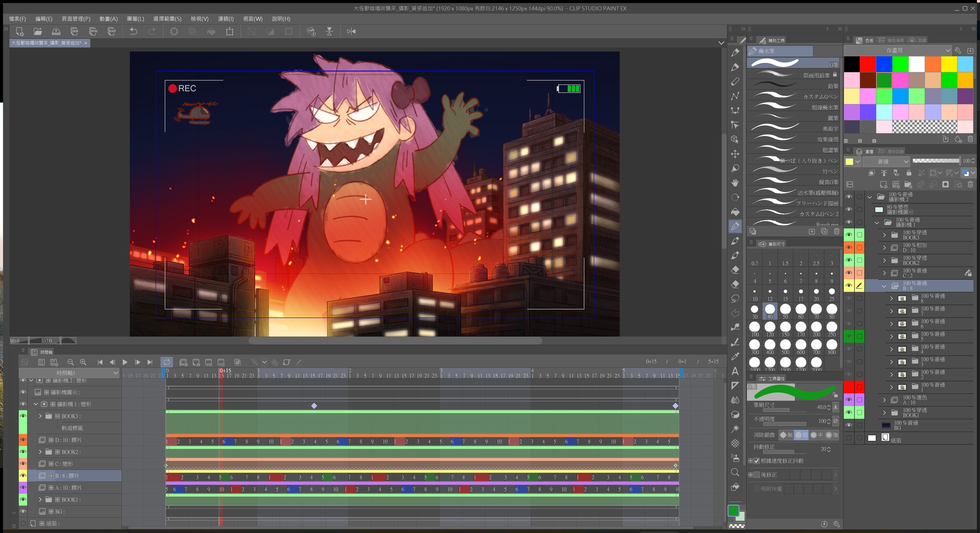Open the 普通 blending mode dropdown
Image resolution: width=980 pixels, height=533 pixels.
(x=886, y=161)
